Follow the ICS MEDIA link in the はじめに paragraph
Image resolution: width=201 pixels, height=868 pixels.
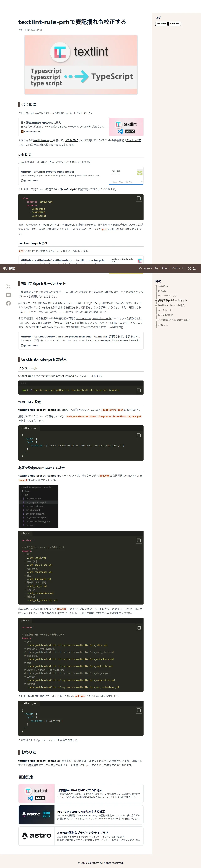(72, 140)
